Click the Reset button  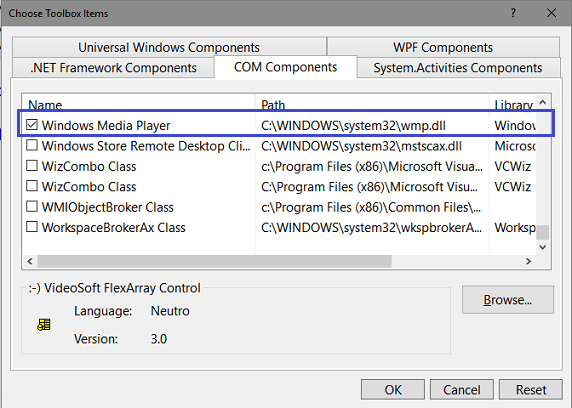531,390
